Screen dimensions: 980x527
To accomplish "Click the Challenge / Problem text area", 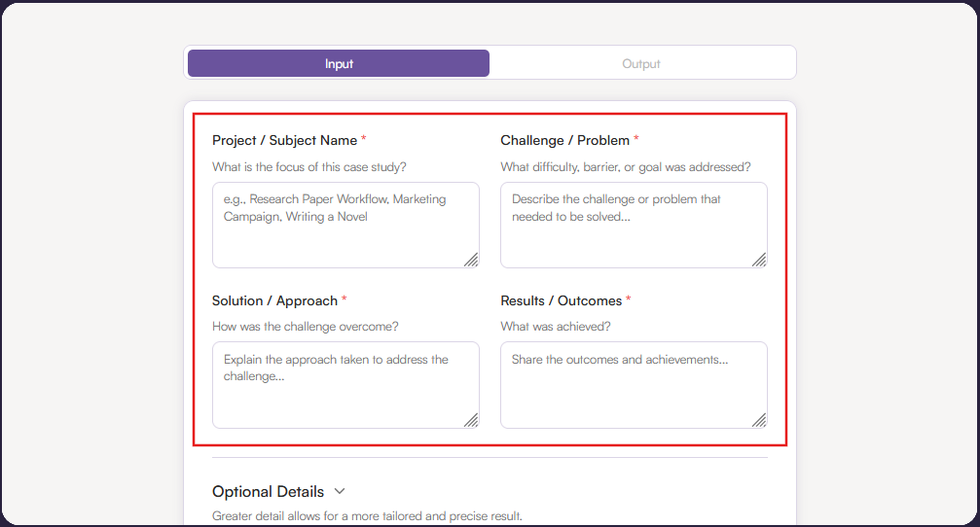I will 634,225.
